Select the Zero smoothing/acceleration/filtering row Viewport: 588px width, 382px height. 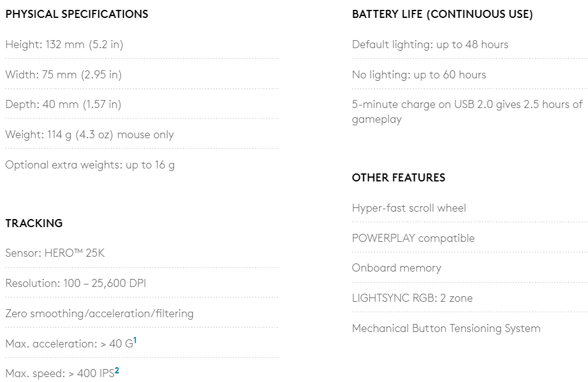tap(99, 313)
